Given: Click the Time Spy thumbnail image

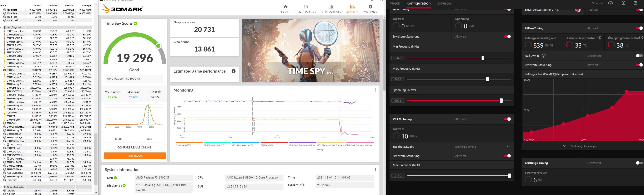Looking at the screenshot, I should (x=311, y=50).
